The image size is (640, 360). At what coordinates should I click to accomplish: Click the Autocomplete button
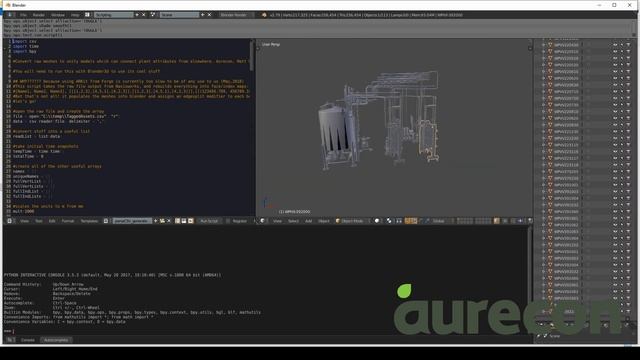click(56, 340)
